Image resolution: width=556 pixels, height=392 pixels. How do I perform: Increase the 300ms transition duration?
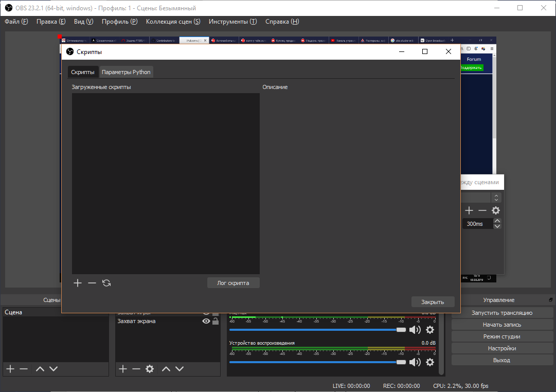pos(497,221)
